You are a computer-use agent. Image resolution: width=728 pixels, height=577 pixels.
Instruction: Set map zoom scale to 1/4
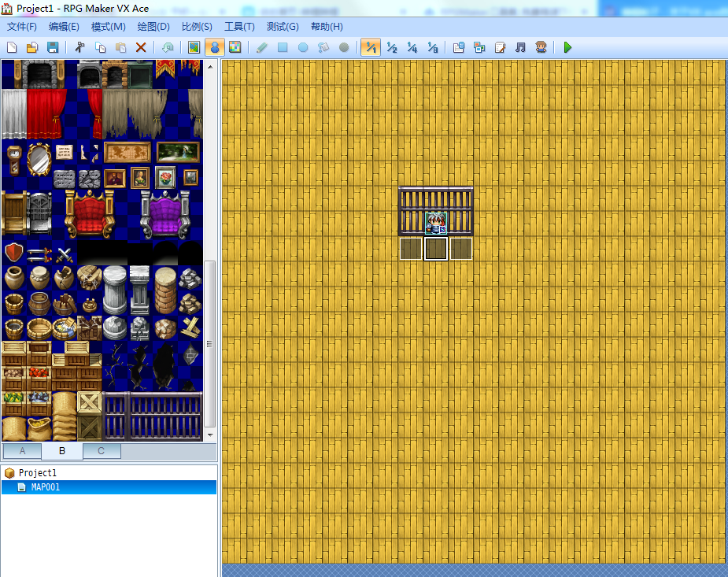coord(412,47)
